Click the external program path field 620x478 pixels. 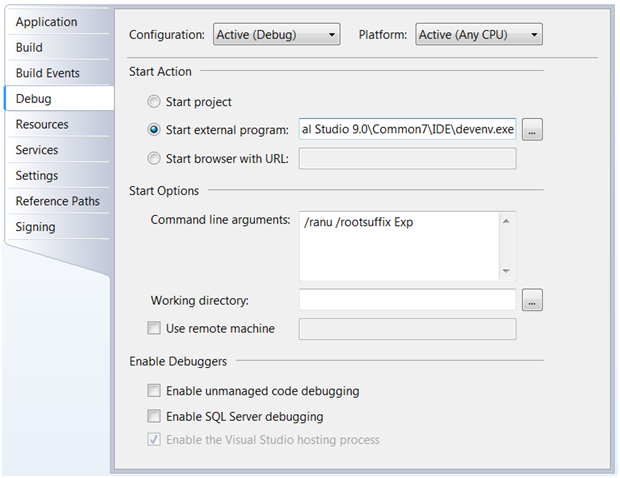(x=407, y=129)
